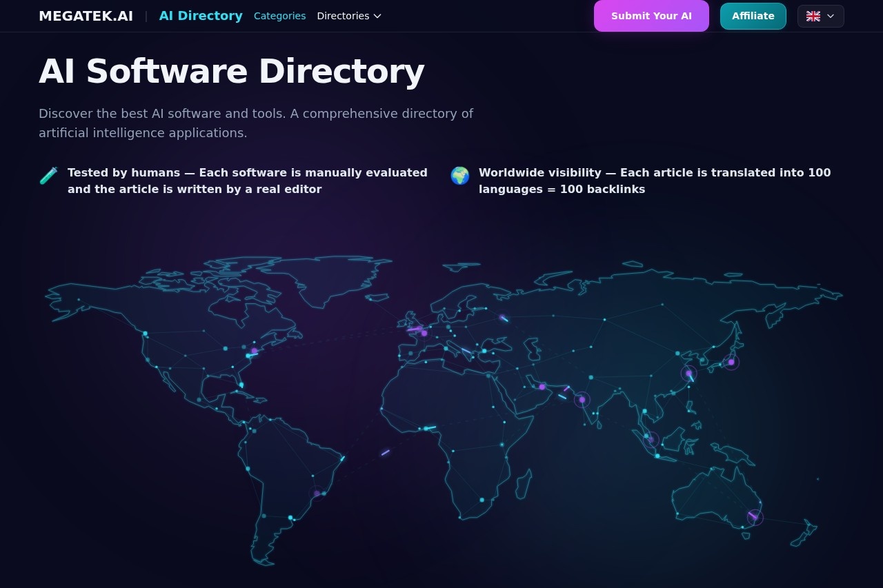Click the test tube icon
The image size is (883, 588).
(48, 176)
